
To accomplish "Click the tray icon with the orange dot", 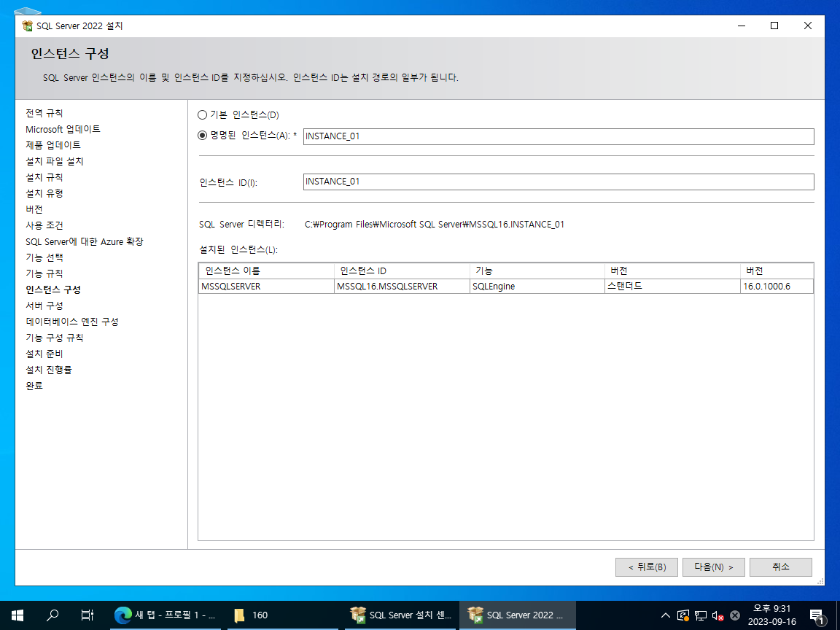I will point(683,615).
